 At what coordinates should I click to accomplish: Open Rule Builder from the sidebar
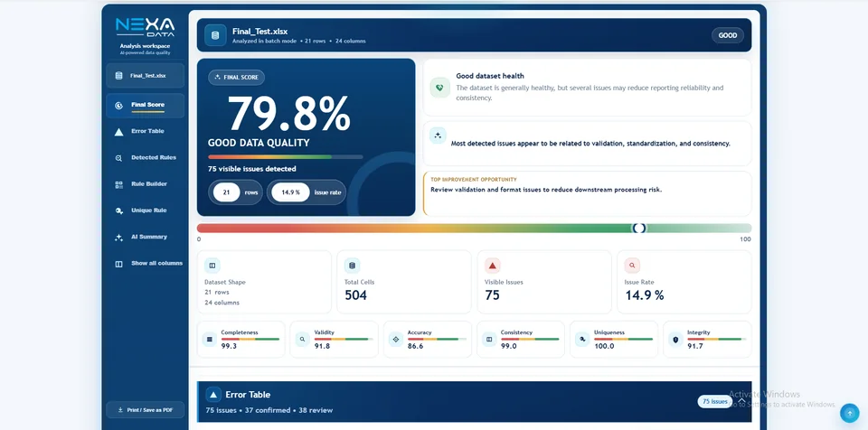pyautogui.click(x=145, y=184)
